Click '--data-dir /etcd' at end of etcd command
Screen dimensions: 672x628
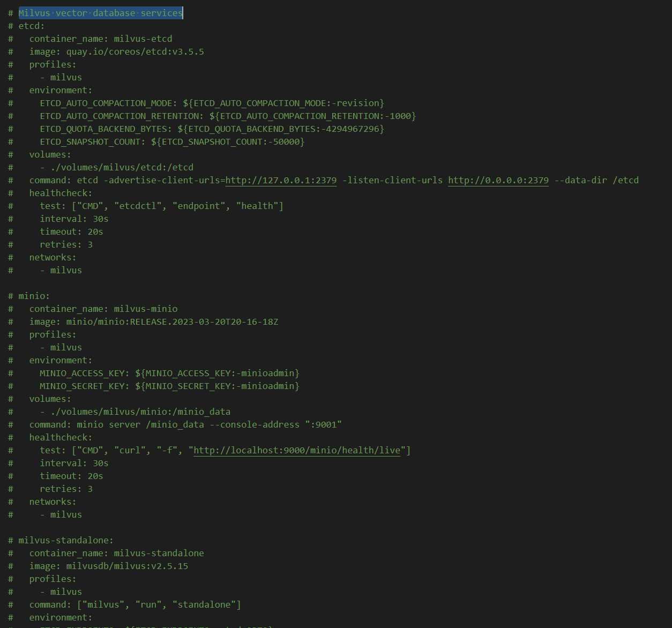(596, 180)
